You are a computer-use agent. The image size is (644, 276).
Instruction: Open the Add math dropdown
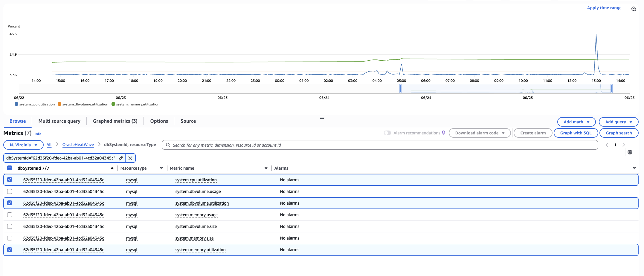[x=576, y=122]
